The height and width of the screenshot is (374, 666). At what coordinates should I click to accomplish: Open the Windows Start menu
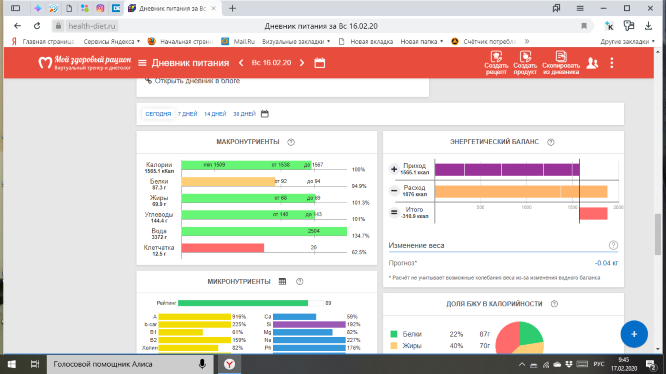pos(11,364)
